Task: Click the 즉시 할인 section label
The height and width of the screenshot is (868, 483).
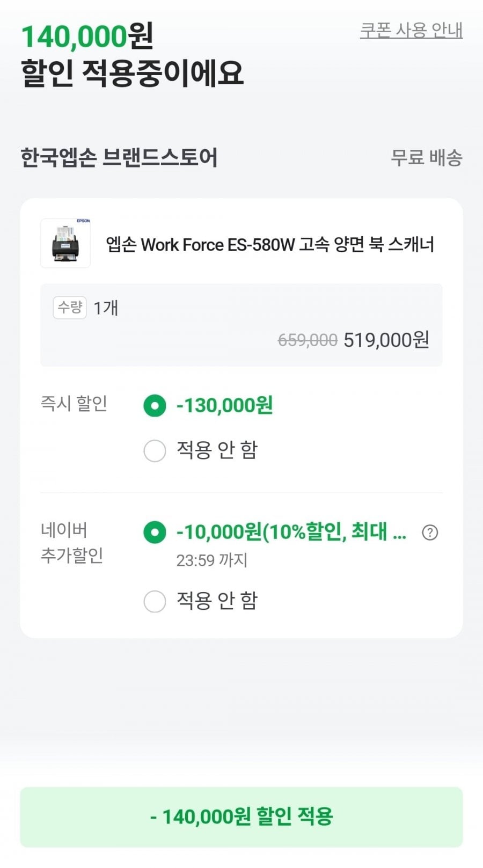Action: coord(74,403)
